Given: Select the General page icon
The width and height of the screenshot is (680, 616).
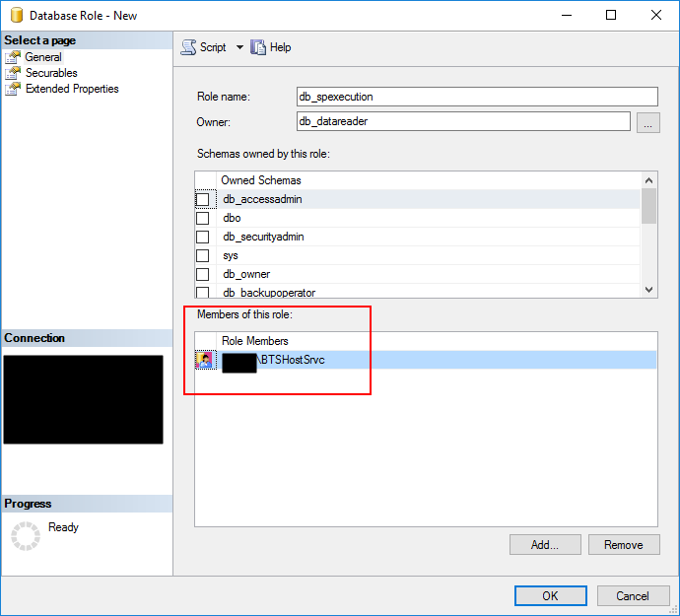Looking at the screenshot, I should pos(13,57).
